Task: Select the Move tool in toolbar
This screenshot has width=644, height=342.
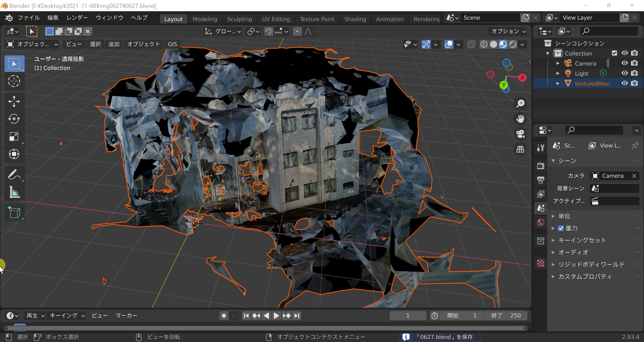Action: click(14, 101)
